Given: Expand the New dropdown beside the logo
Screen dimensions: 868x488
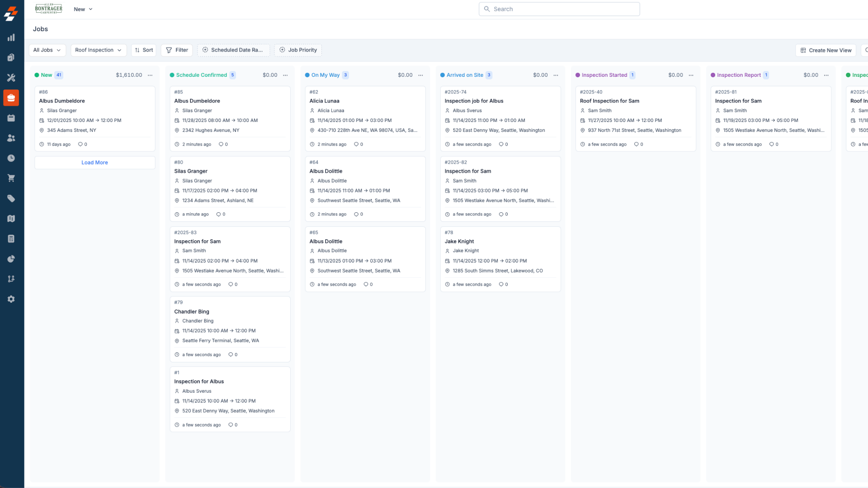Looking at the screenshot, I should point(83,9).
